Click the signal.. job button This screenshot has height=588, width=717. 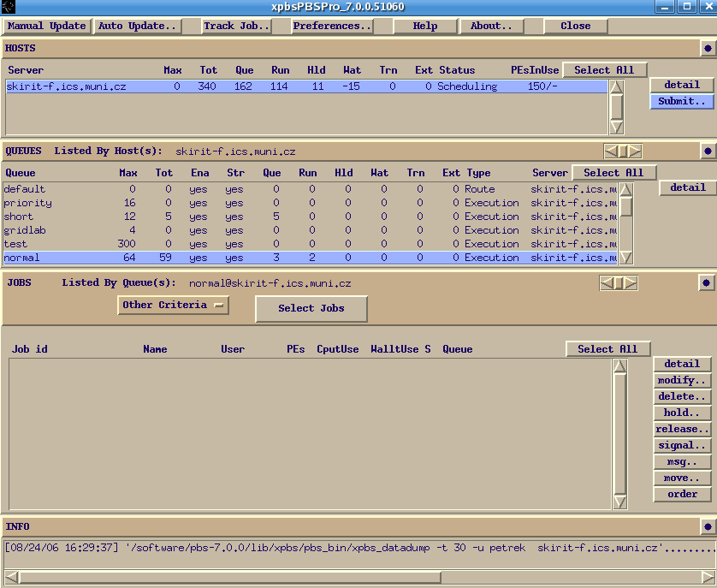point(682,445)
